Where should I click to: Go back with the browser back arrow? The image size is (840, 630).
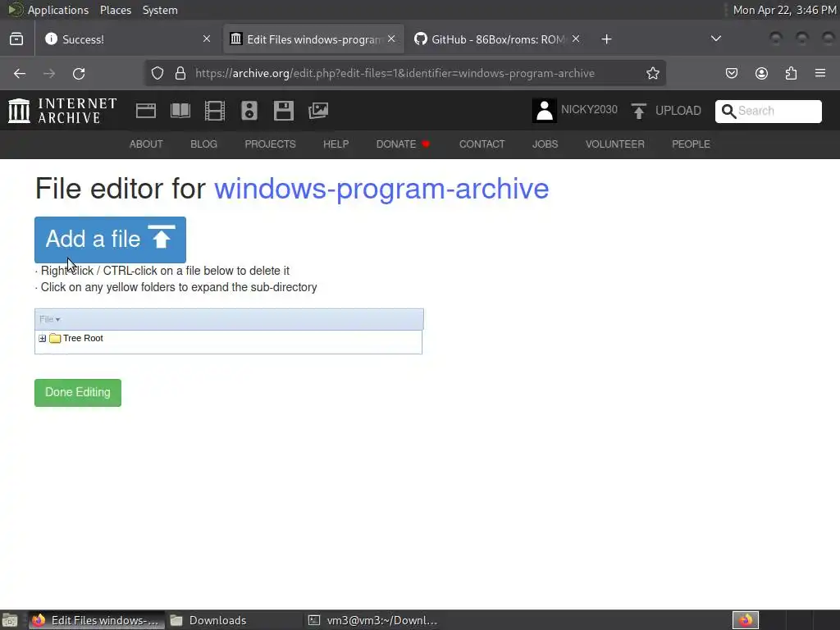[x=20, y=73]
